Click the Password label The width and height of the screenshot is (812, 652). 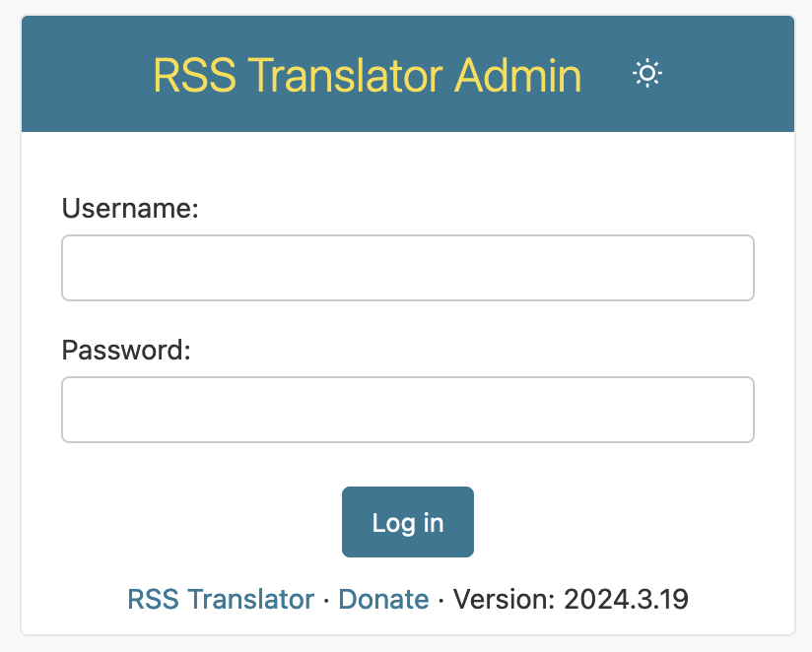click(x=125, y=351)
